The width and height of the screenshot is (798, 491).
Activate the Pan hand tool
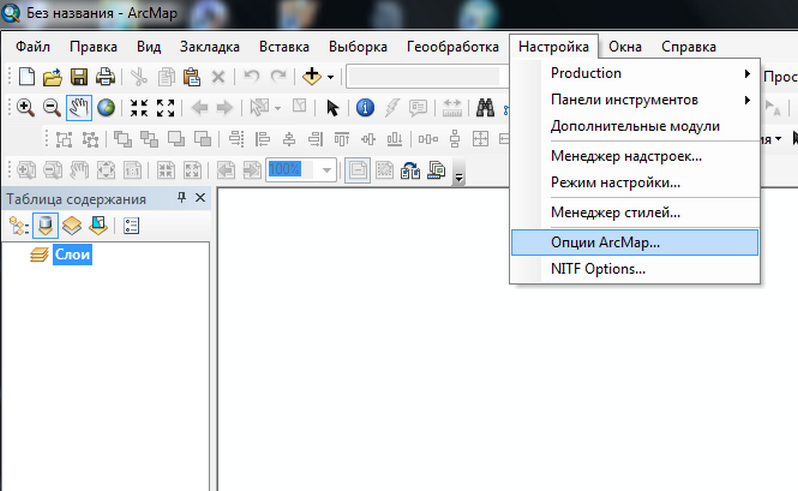pos(79,108)
